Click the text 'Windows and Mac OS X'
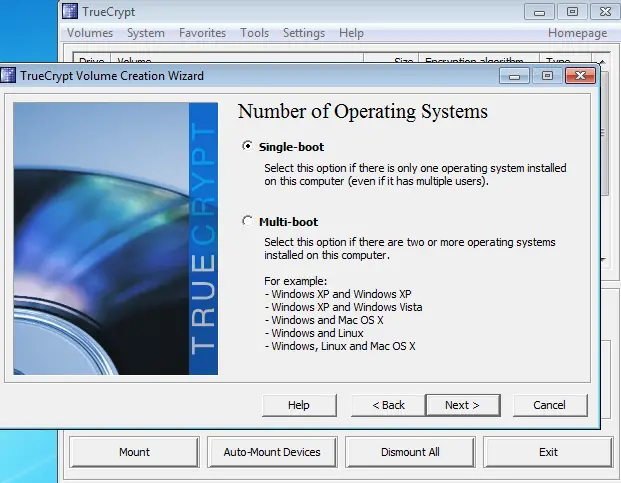621x483 pixels. (x=328, y=320)
